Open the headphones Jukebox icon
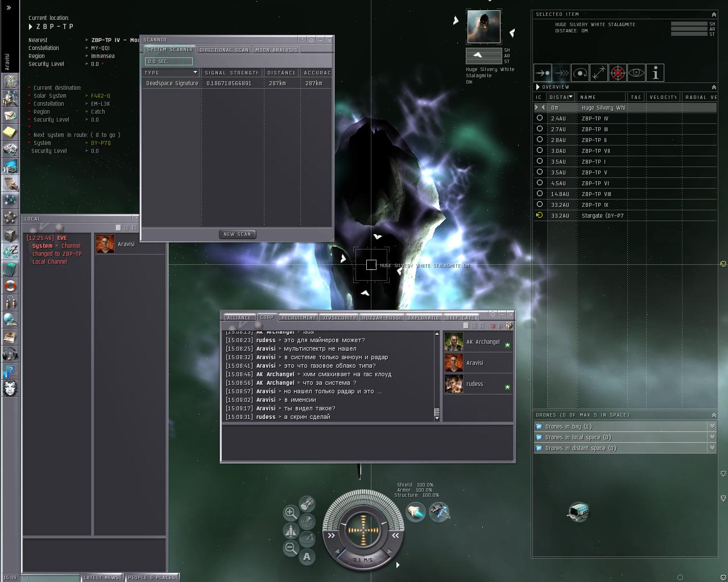728x582 pixels. (x=10, y=354)
